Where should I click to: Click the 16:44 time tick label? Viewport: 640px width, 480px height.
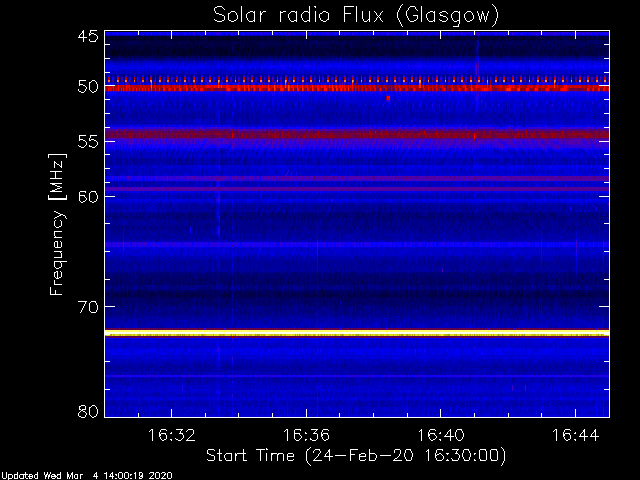576,435
